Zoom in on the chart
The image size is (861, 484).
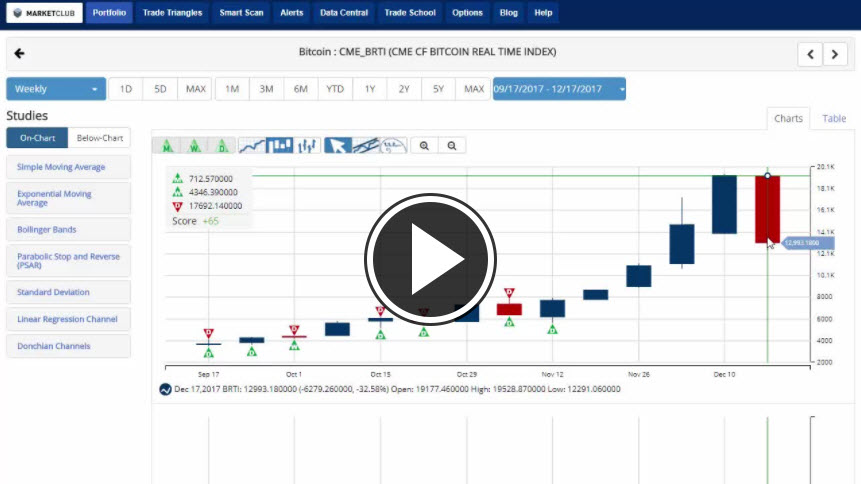point(424,146)
